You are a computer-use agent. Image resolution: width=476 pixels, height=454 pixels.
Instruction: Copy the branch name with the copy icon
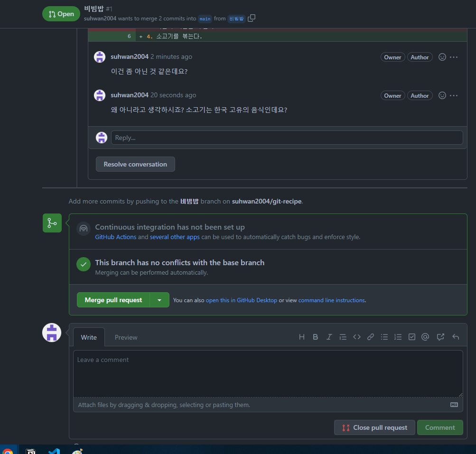pos(252,18)
